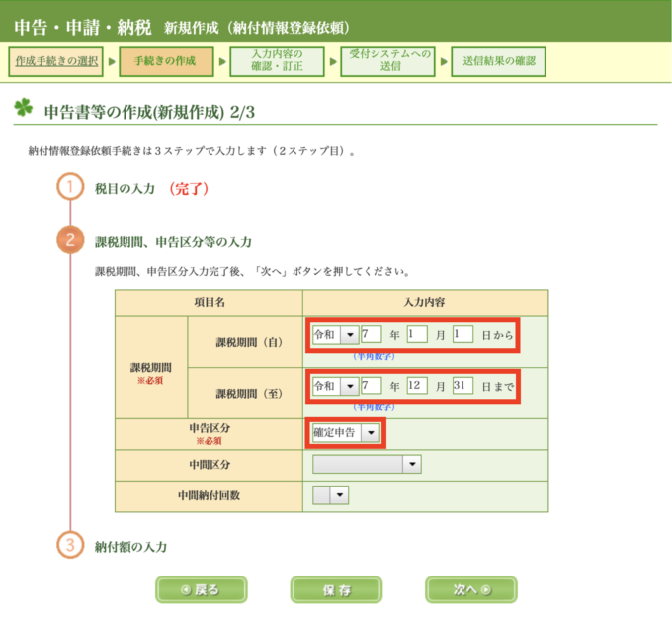The width and height of the screenshot is (672, 620).
Task: Click the green clover heading icon
Action: click(x=23, y=108)
